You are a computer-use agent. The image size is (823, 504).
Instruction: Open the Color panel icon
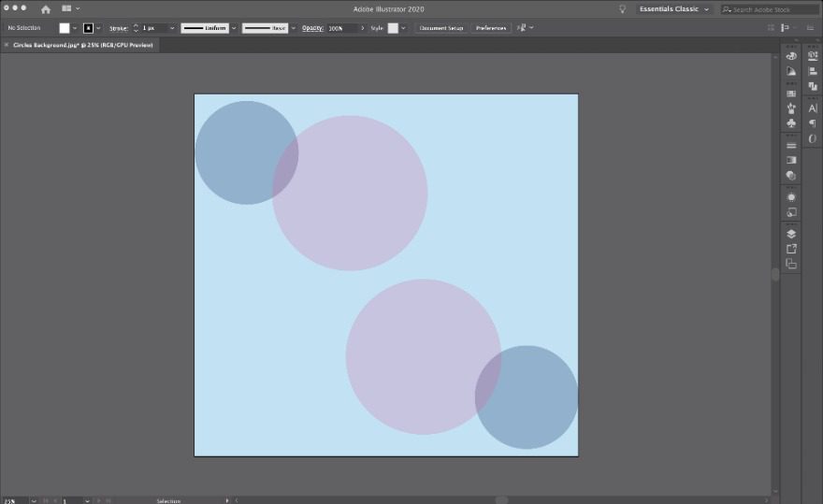pos(791,56)
